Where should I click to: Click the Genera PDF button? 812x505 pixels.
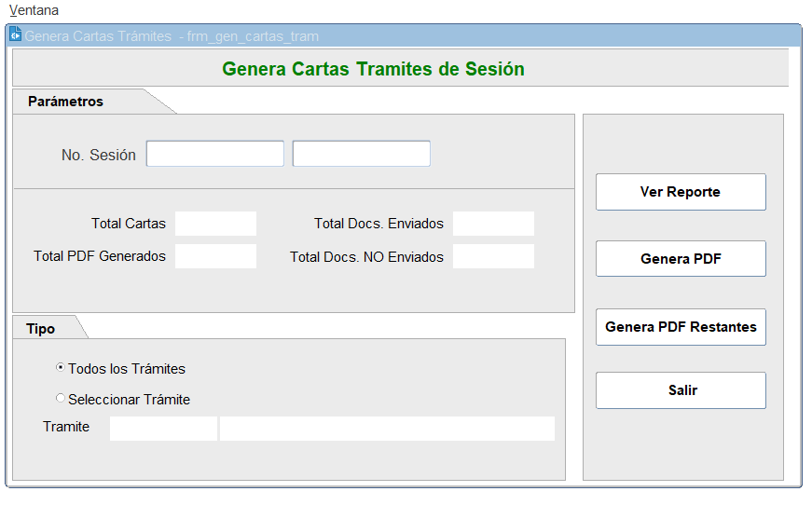point(681,259)
